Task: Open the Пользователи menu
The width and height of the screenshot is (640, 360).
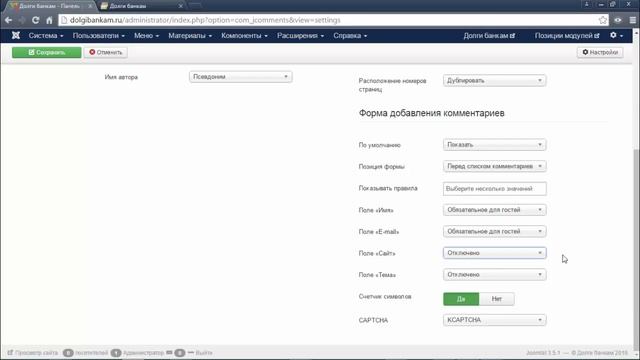Action: click(x=98, y=36)
